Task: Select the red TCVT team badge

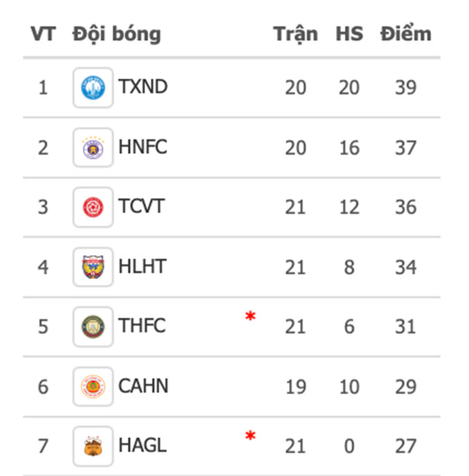Action: tap(93, 208)
